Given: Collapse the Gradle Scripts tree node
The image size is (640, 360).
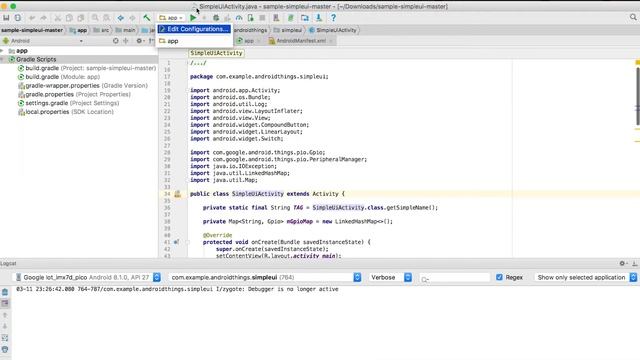Looking at the screenshot, I should point(2,60).
